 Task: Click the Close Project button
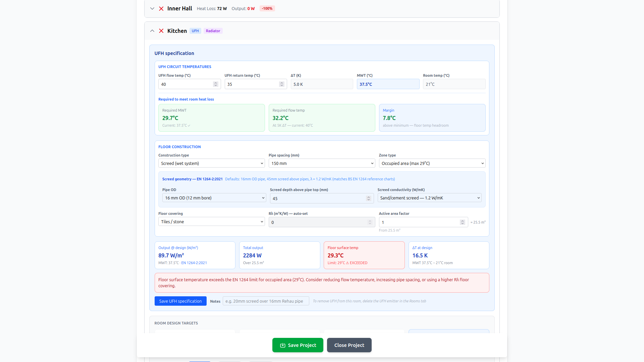coord(349,345)
